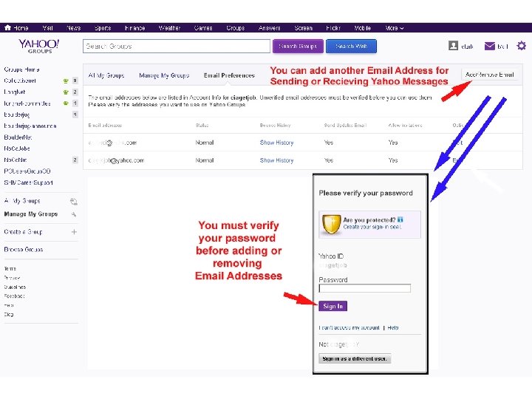532x399 pixels.
Task: Open the settings gear icon
Action: pyautogui.click(x=521, y=46)
